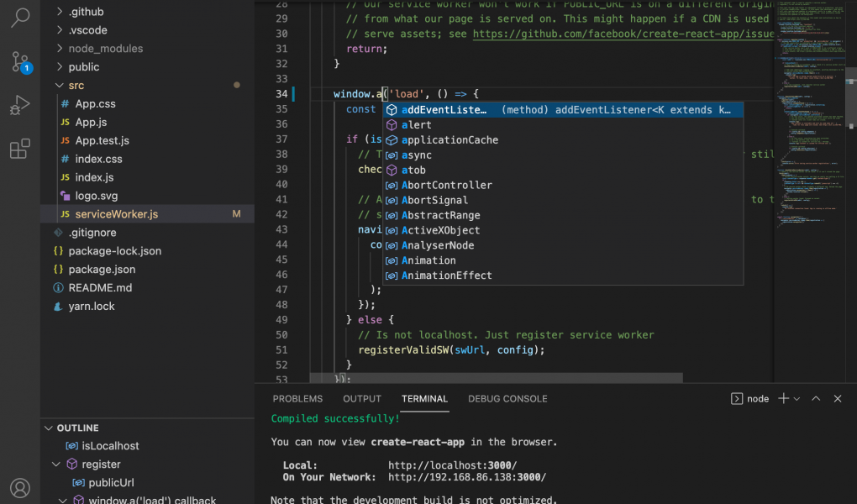Click the node terminal icon

(737, 399)
